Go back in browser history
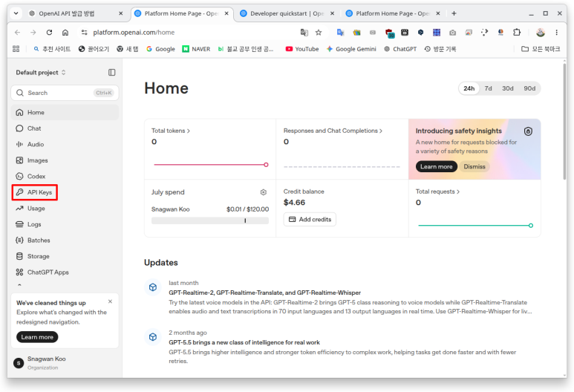 click(x=17, y=33)
